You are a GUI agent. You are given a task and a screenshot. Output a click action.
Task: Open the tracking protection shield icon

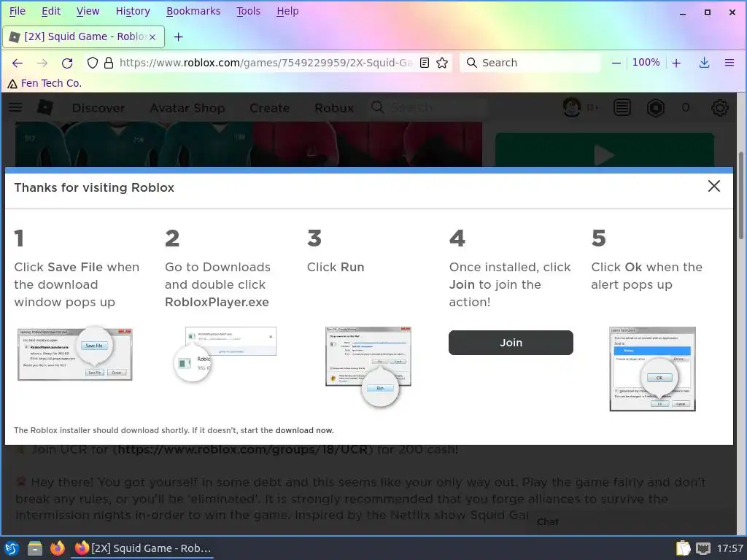(93, 63)
